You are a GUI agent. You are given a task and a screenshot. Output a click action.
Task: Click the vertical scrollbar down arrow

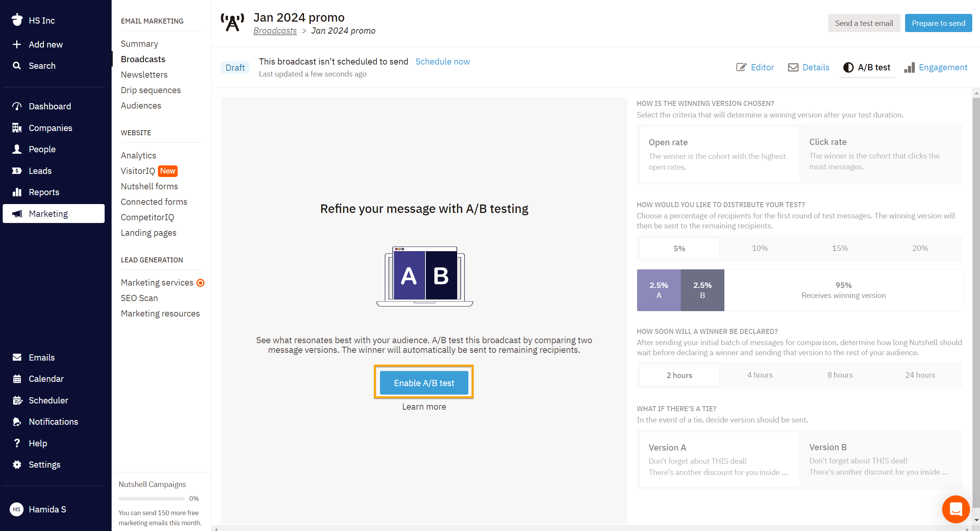[x=977, y=520]
